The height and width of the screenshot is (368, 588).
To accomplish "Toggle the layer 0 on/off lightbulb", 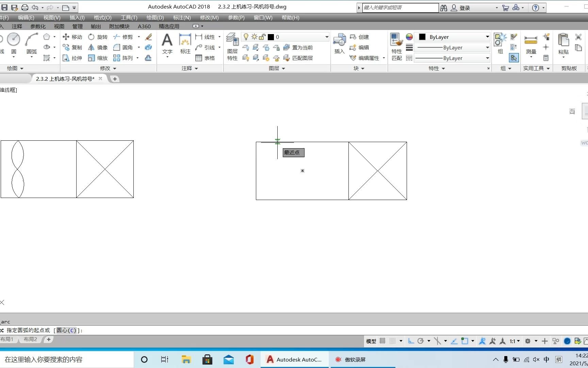I will pos(246,37).
